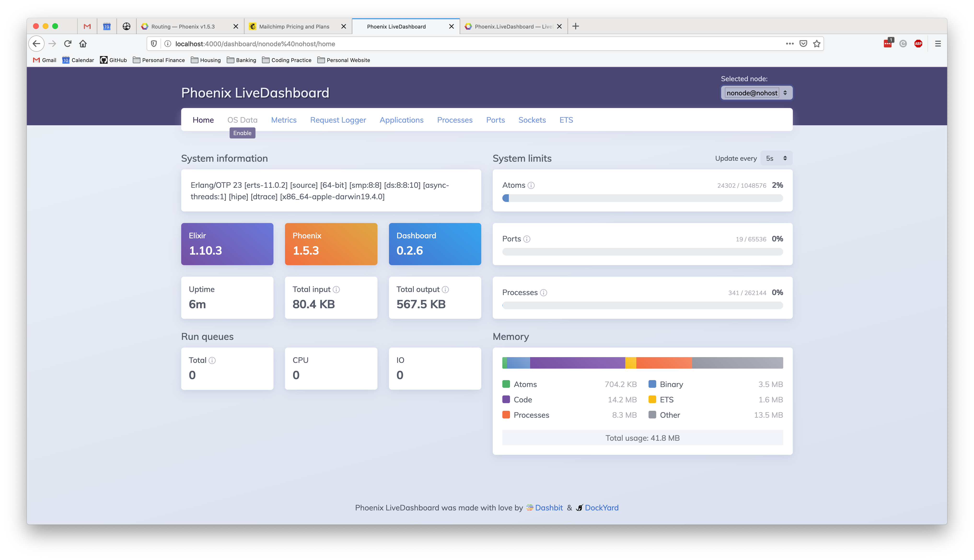Open the Applications tab

[x=401, y=120]
